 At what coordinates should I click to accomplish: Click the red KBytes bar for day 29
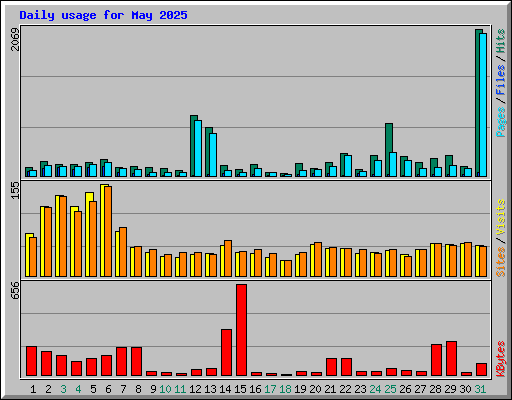tap(451, 359)
